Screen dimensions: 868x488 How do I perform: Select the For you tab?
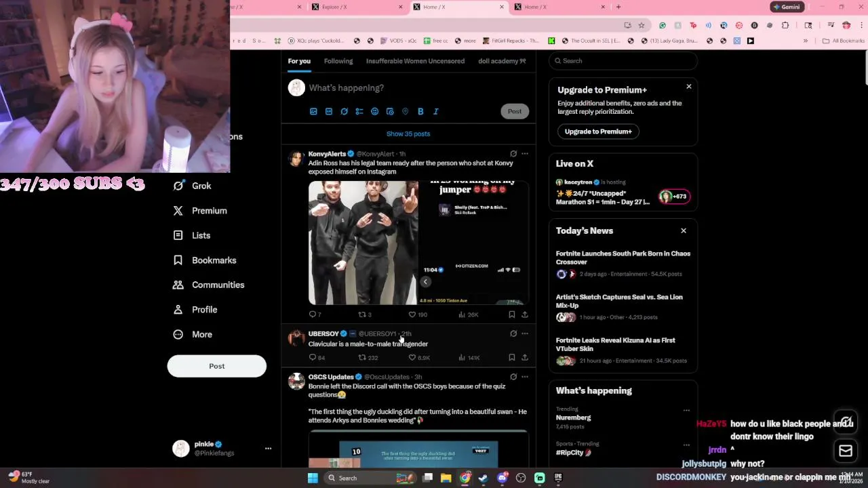coord(299,61)
